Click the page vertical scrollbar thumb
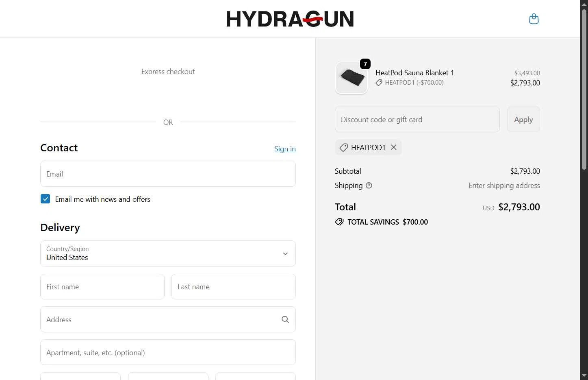Viewport: 588px width, 380px height. pyautogui.click(x=584, y=90)
